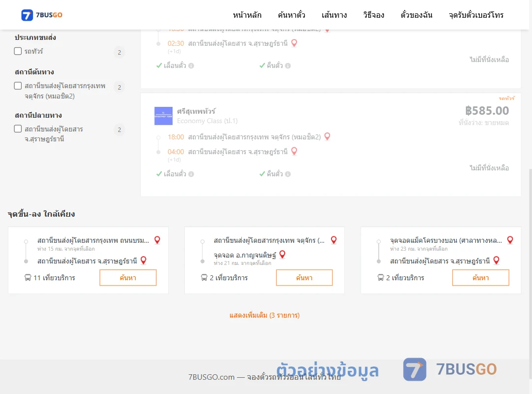Open หน้าหลัก menu item
532x394 pixels.
click(247, 15)
